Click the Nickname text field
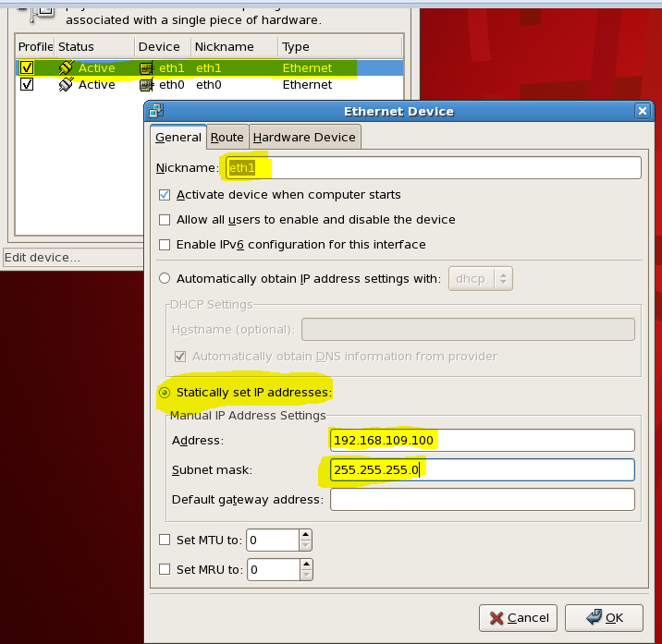662x644 pixels. pos(434,168)
